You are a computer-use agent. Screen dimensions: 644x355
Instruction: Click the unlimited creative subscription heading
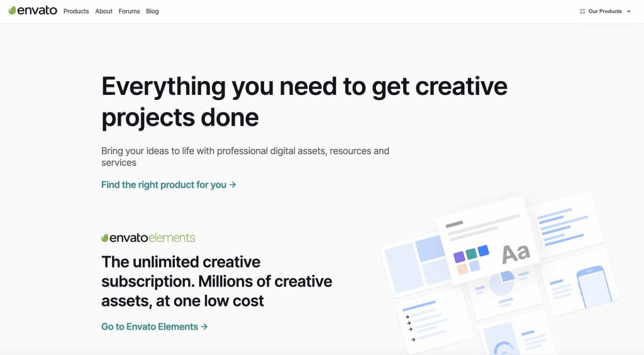point(216,281)
